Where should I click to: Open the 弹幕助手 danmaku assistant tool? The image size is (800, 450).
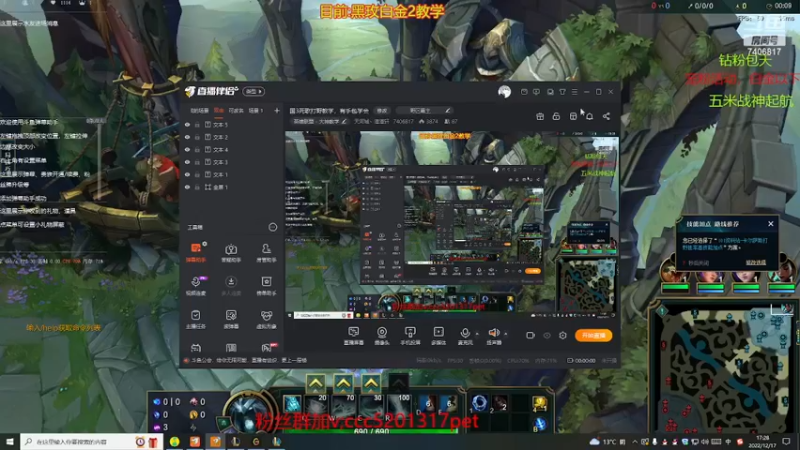pos(196,252)
